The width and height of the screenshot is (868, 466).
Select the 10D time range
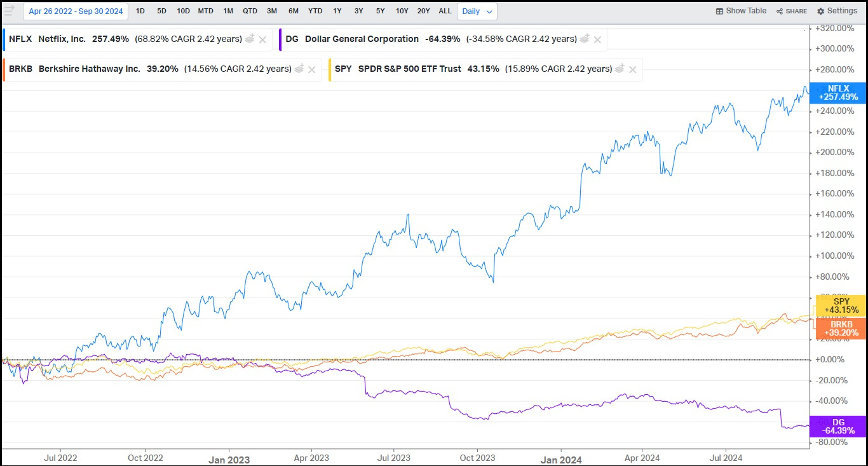183,11
